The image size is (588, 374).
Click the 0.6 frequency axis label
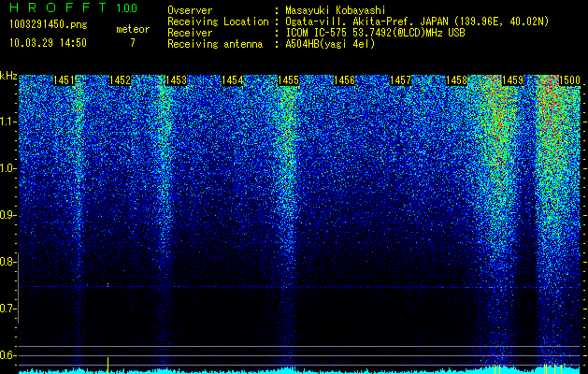(7, 355)
